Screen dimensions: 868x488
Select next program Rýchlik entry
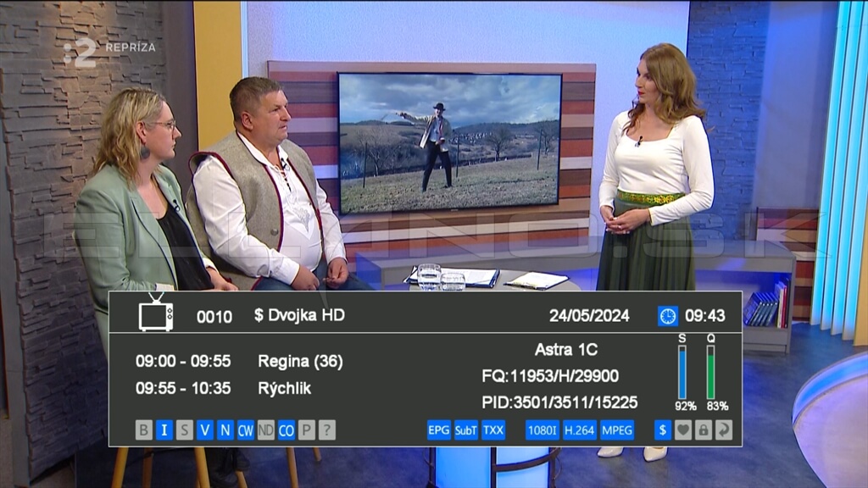224,388
